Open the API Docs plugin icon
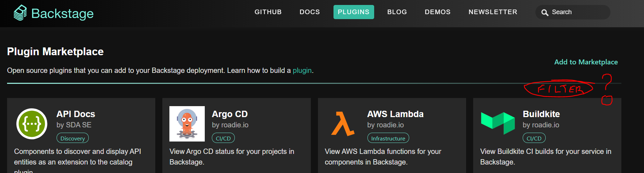The height and width of the screenshot is (173, 644). (32, 124)
